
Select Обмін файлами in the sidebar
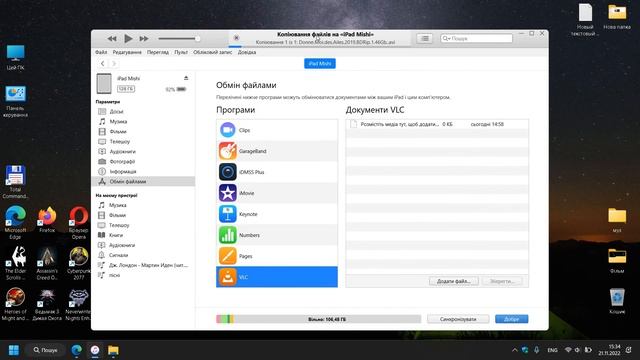[x=143, y=182]
